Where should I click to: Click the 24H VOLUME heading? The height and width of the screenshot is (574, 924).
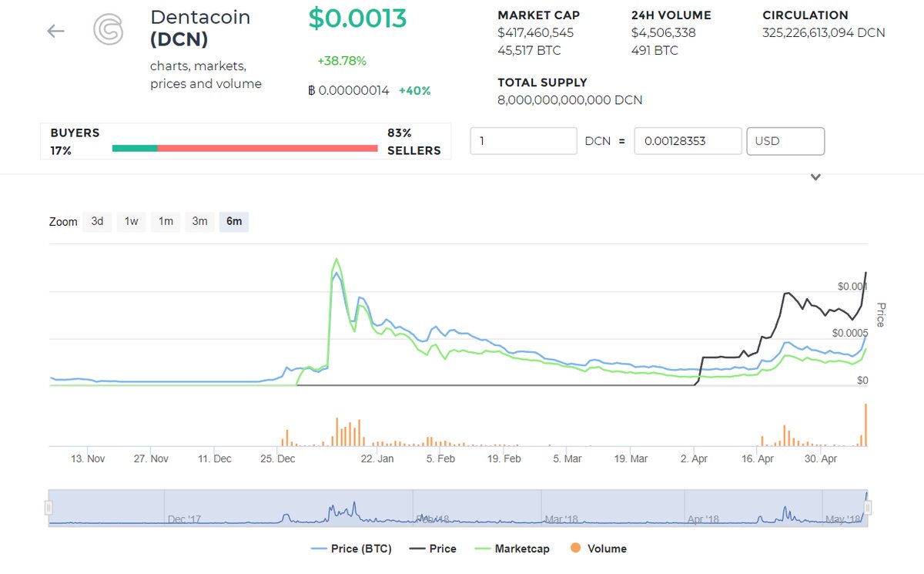coord(671,15)
